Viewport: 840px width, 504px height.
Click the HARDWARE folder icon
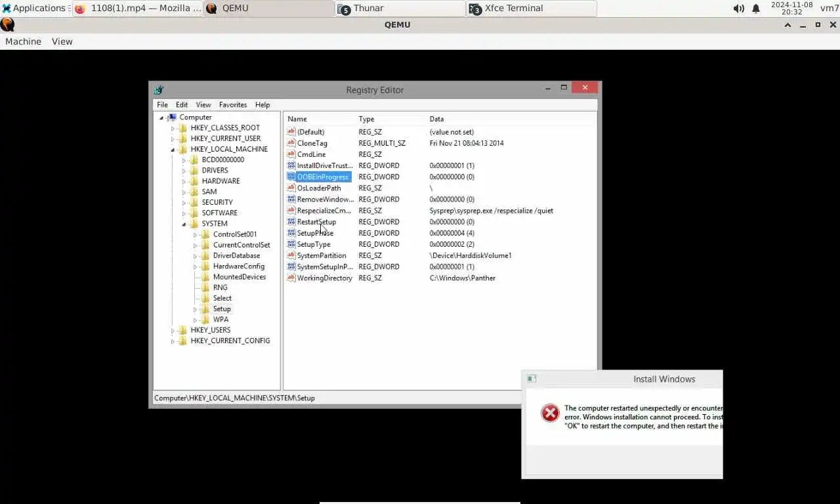(194, 181)
